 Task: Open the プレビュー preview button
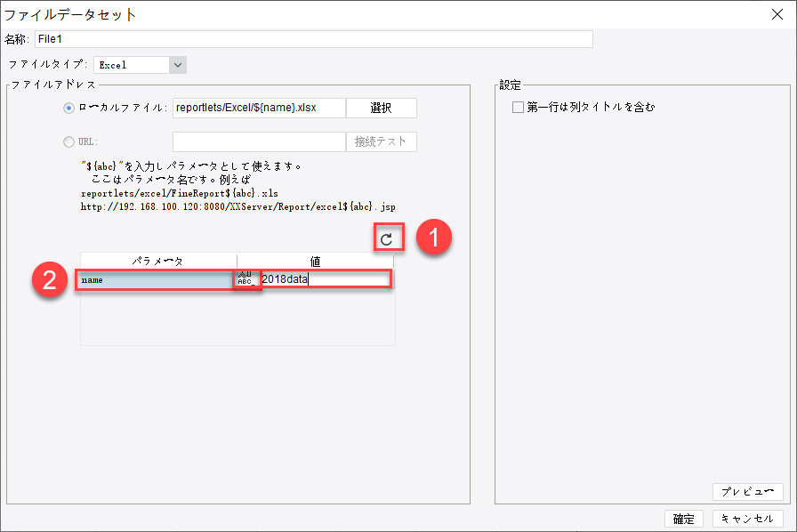(748, 491)
